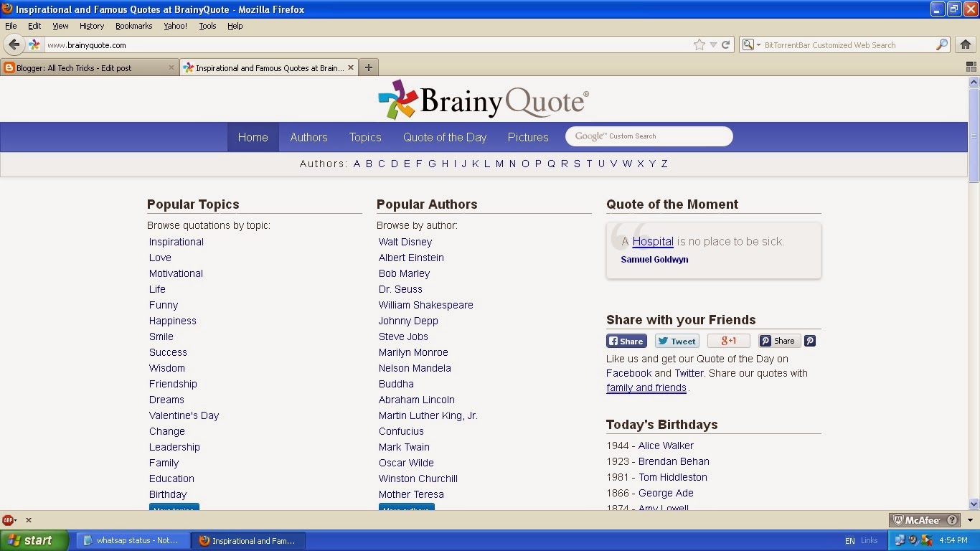Select the Inspirational and Famous Quotes tab
The image size is (980, 551).
(269, 67)
